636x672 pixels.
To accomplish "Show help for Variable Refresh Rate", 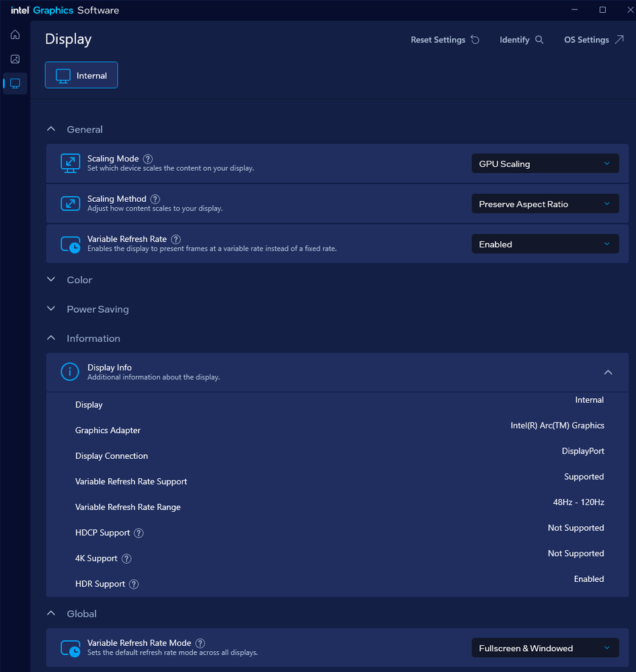I will 176,239.
